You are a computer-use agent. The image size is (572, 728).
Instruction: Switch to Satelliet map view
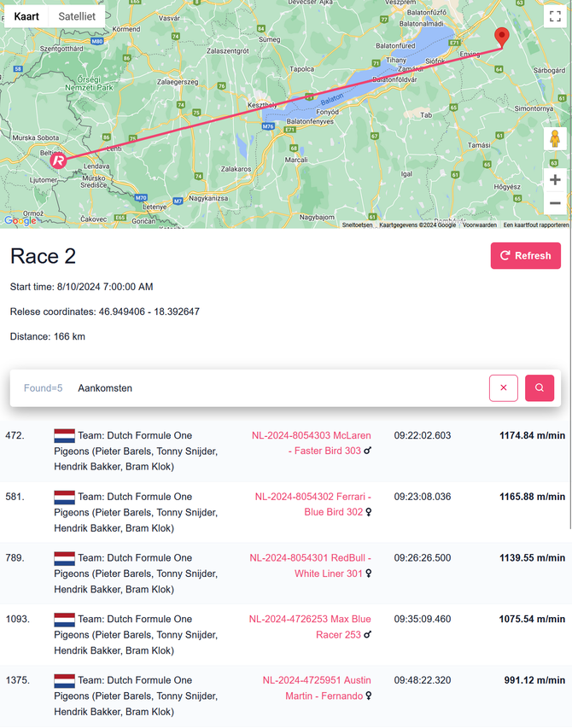(77, 16)
